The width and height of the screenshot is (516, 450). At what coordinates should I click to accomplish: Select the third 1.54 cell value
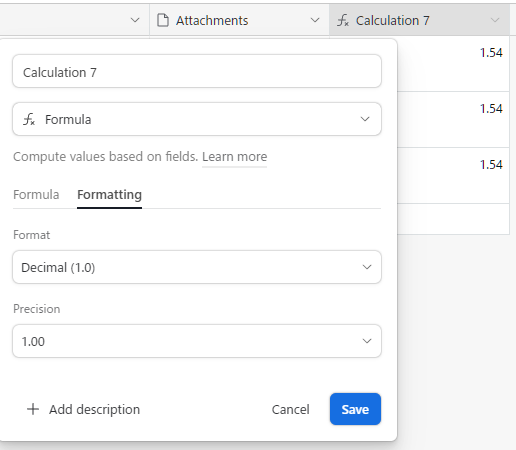pyautogui.click(x=491, y=165)
